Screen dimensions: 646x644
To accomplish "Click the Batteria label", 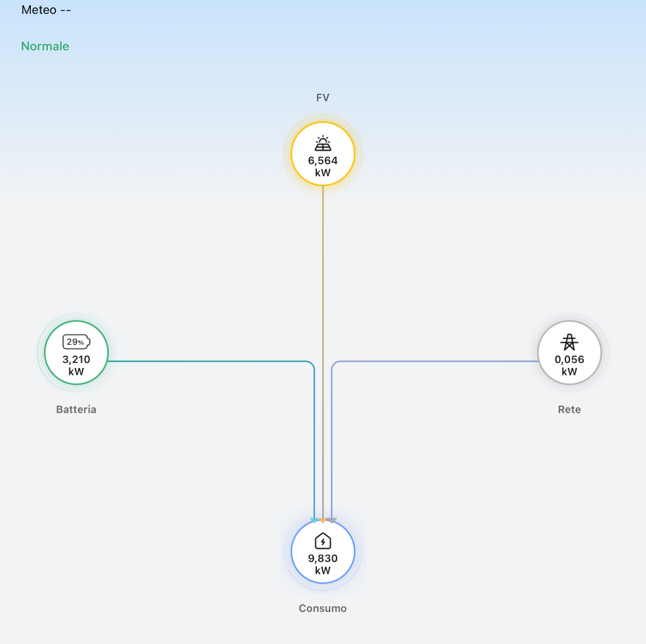I will 76,409.
